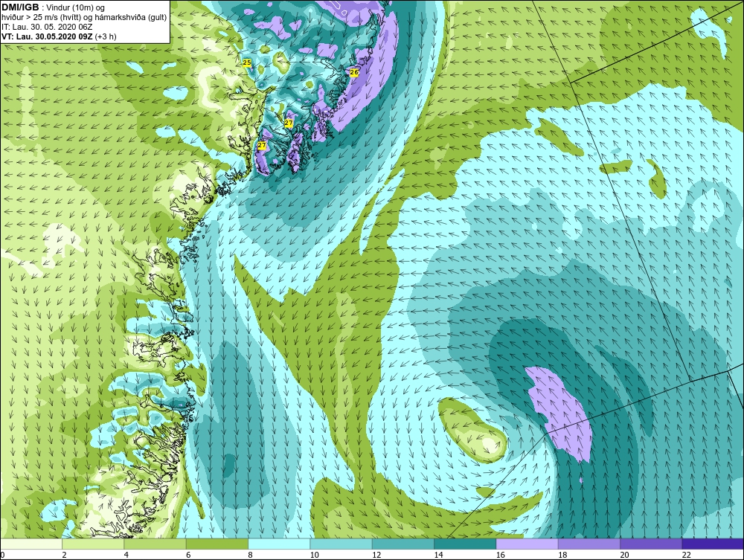Click the legend scale label '4'
The height and width of the screenshot is (560, 744).
click(x=126, y=555)
